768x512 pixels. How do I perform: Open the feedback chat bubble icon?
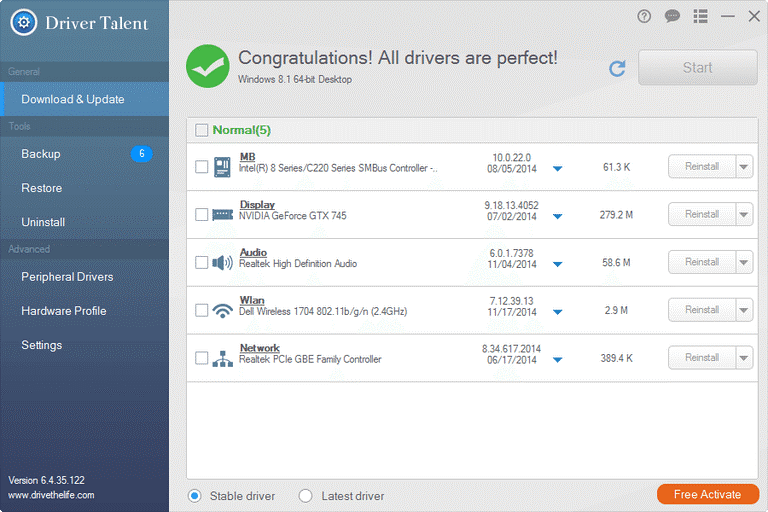(x=672, y=17)
